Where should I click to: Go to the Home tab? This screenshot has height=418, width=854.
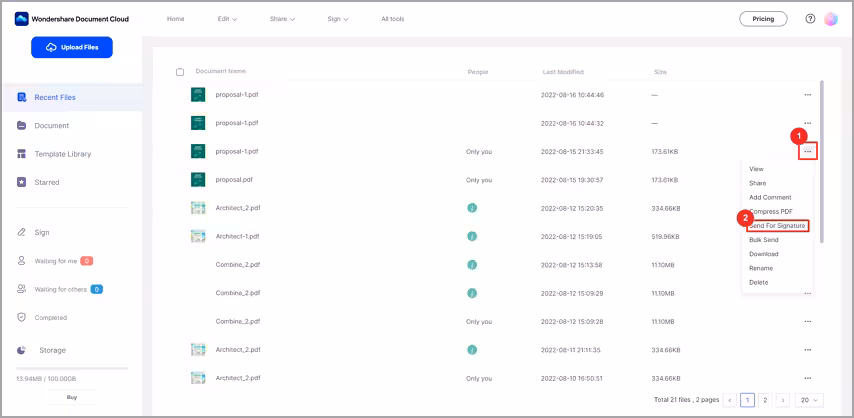[x=175, y=19]
